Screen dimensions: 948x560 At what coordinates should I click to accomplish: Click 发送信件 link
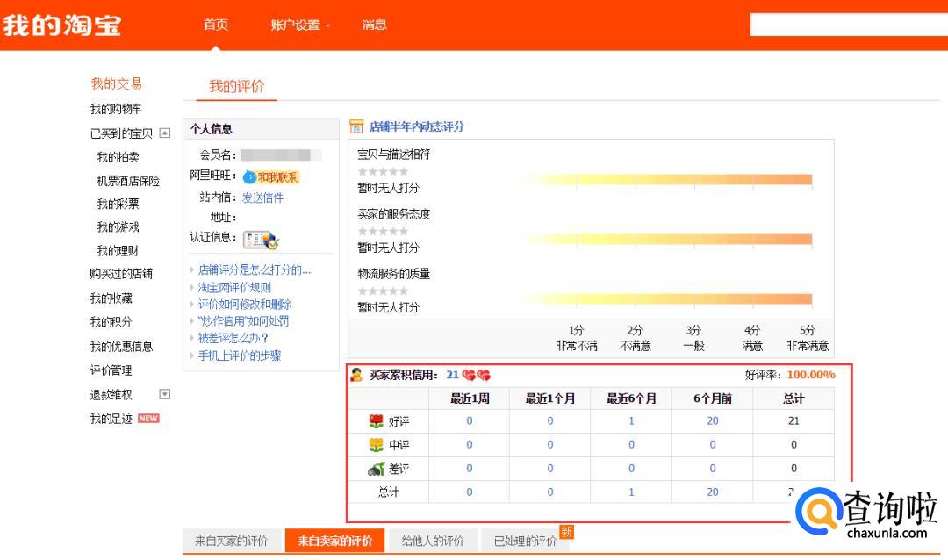(262, 197)
